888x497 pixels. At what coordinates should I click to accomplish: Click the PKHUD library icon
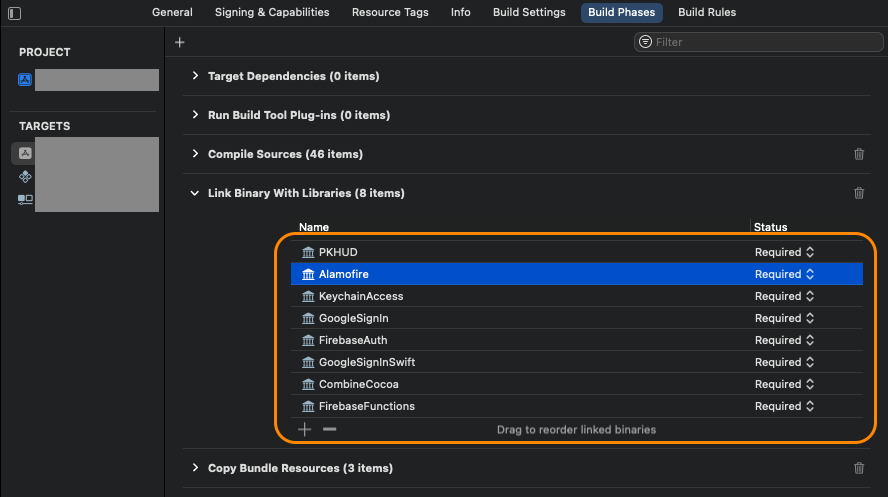308,252
